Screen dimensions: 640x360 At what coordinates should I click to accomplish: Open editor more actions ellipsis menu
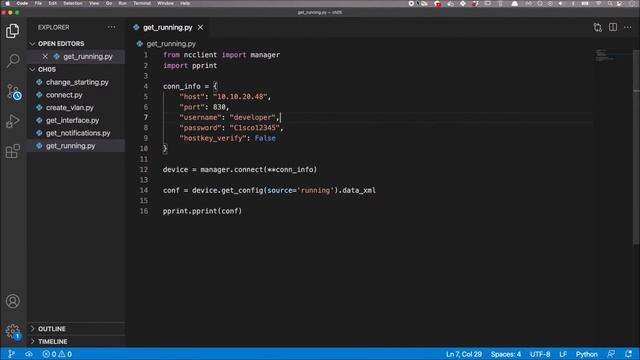(x=628, y=27)
